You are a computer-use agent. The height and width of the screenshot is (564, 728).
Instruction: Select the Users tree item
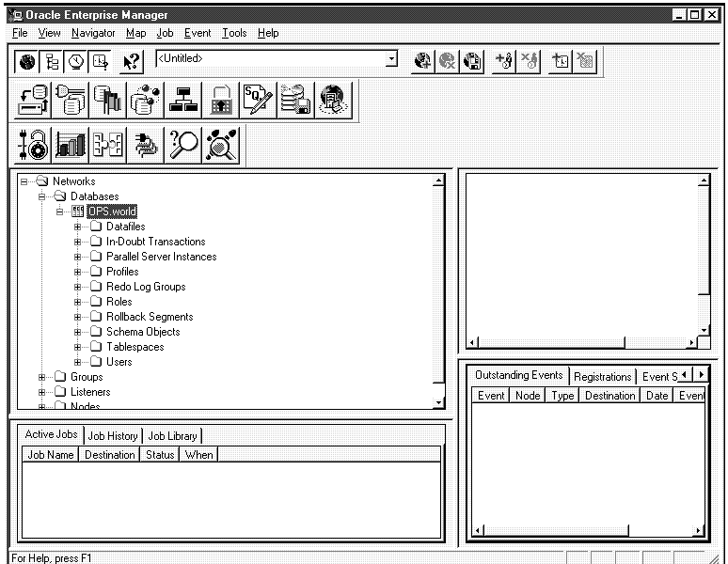tap(119, 362)
